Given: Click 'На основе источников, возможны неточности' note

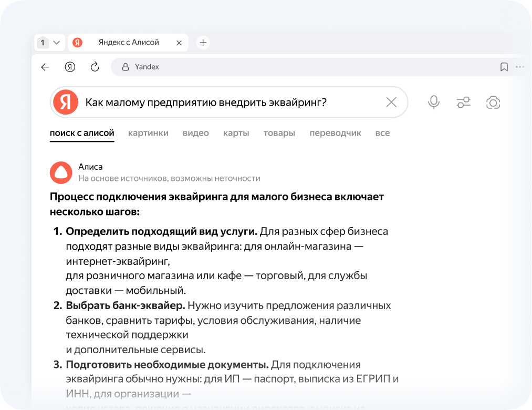Looking at the screenshot, I should coord(169,178).
